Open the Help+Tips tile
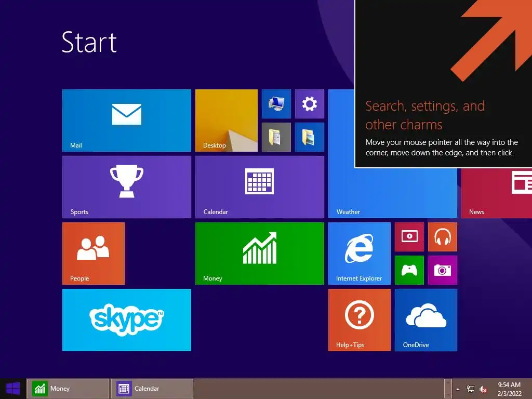The image size is (532, 399). coord(360,320)
